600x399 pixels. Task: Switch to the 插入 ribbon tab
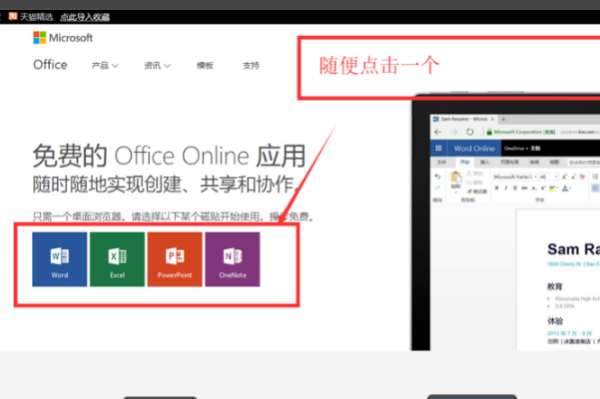click(484, 162)
